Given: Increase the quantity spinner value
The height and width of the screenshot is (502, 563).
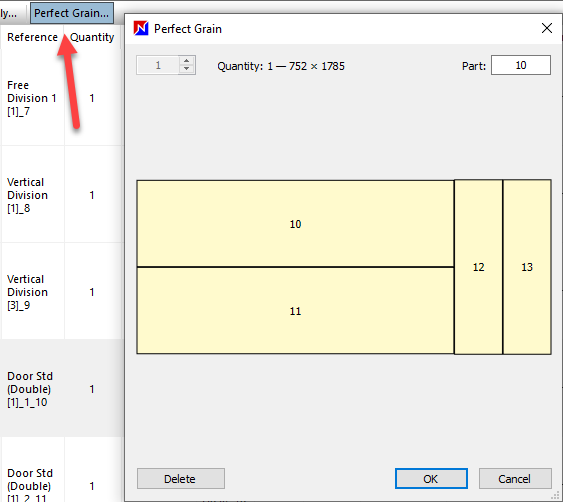Looking at the screenshot, I should coord(186,61).
